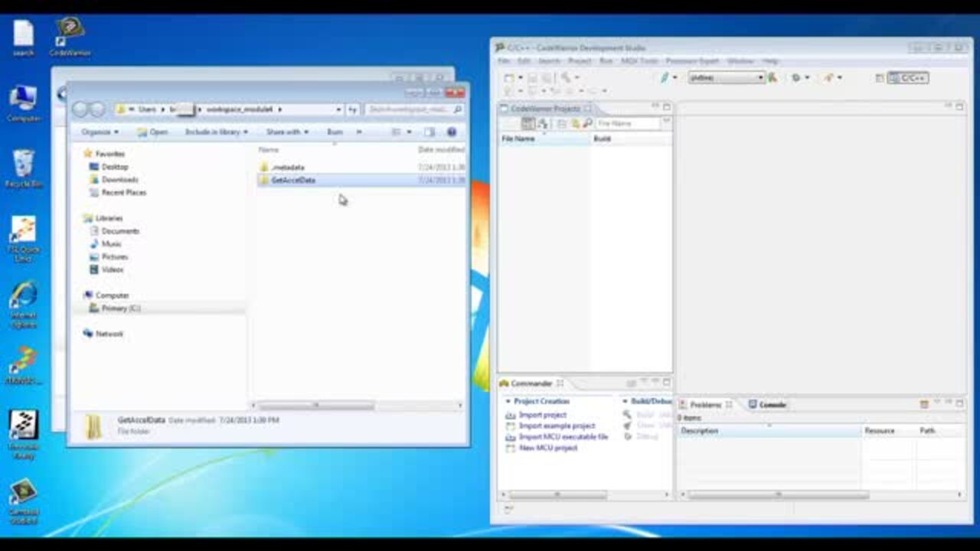The height and width of the screenshot is (551, 980).
Task: Collapse the Project Creation section in Commander
Action: (x=507, y=401)
